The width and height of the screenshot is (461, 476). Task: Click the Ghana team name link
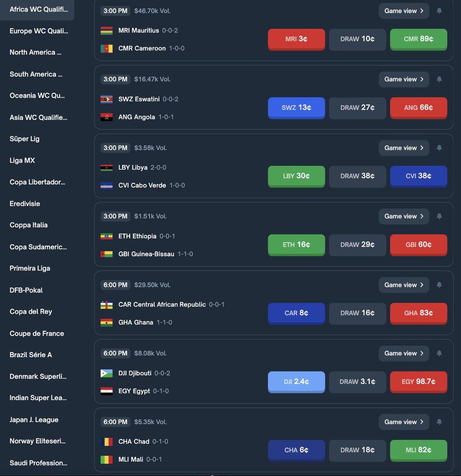136,322
